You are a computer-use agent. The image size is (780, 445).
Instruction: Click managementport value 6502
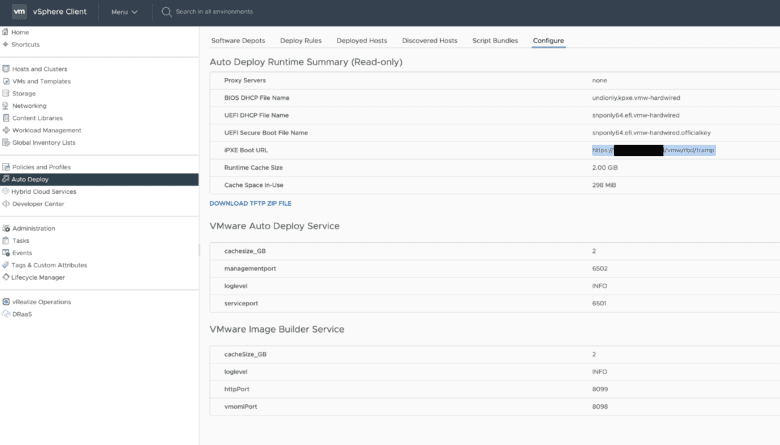(599, 268)
